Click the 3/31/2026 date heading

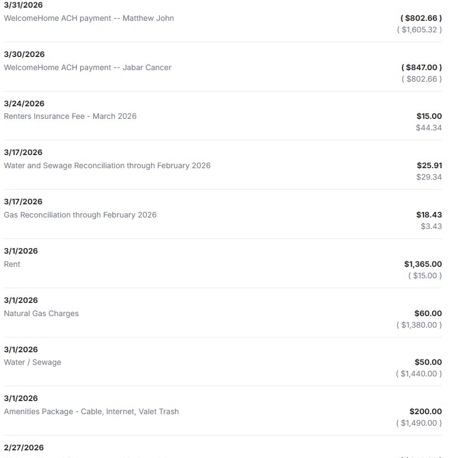pyautogui.click(x=24, y=5)
